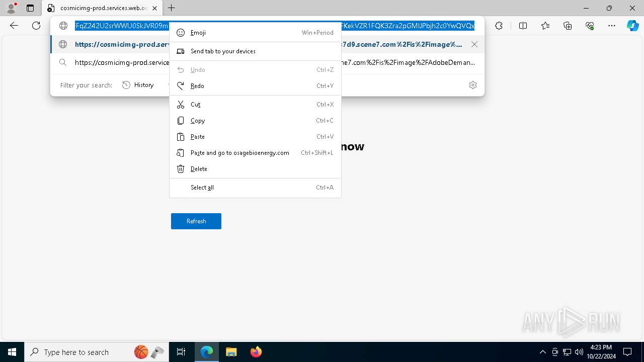644x362 pixels.
Task: Choose Paste from the context menu
Action: coord(255,137)
